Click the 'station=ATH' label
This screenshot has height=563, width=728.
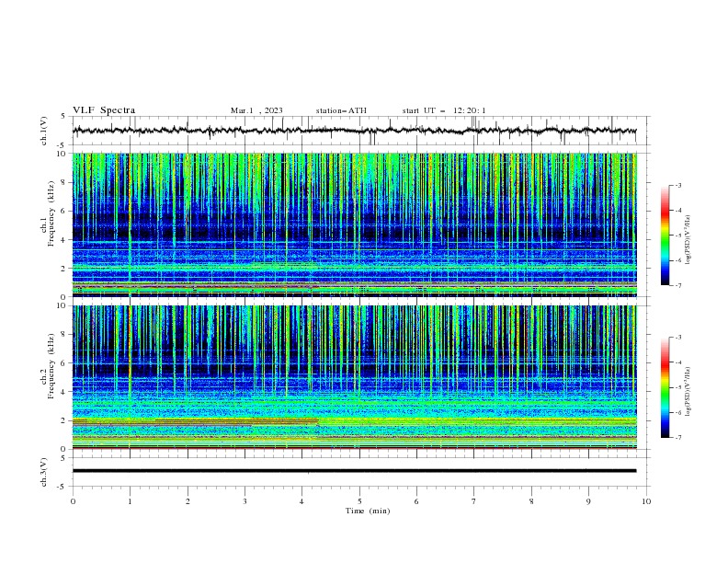[341, 110]
